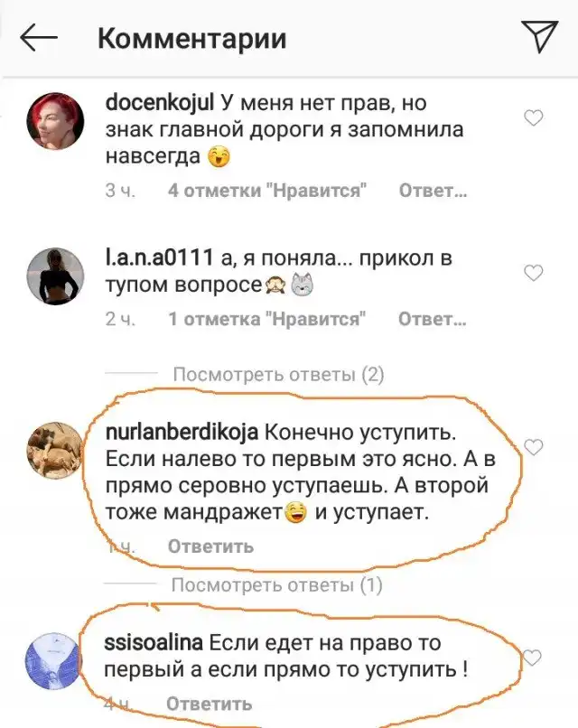View the 4 likes on docenkojul's comment
The image size is (578, 728).
[266, 191]
